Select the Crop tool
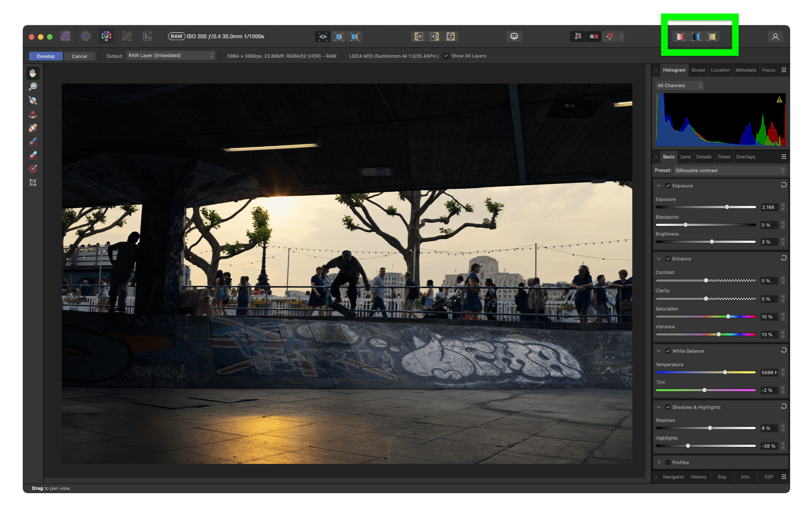The height and width of the screenshot is (507, 812). [x=33, y=183]
